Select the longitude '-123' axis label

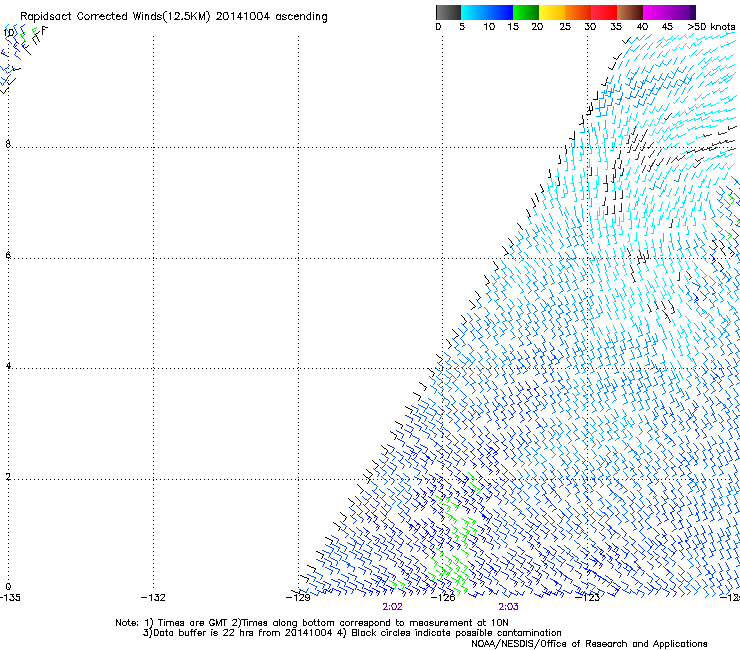pos(588,598)
